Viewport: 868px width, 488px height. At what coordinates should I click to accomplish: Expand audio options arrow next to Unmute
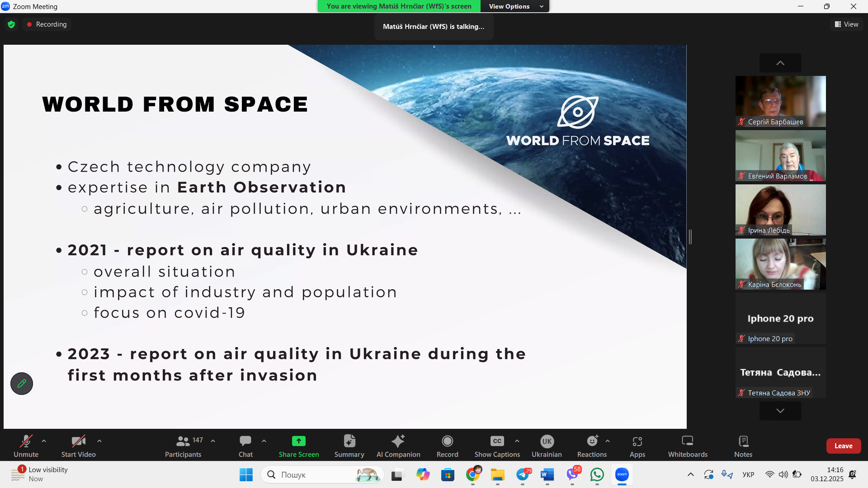pyautogui.click(x=44, y=441)
